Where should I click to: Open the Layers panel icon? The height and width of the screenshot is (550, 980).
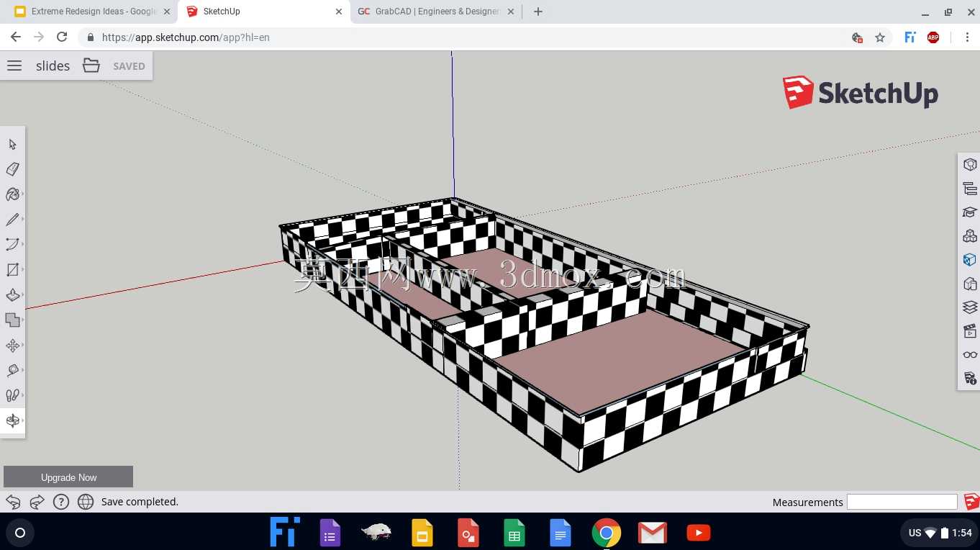click(x=970, y=307)
